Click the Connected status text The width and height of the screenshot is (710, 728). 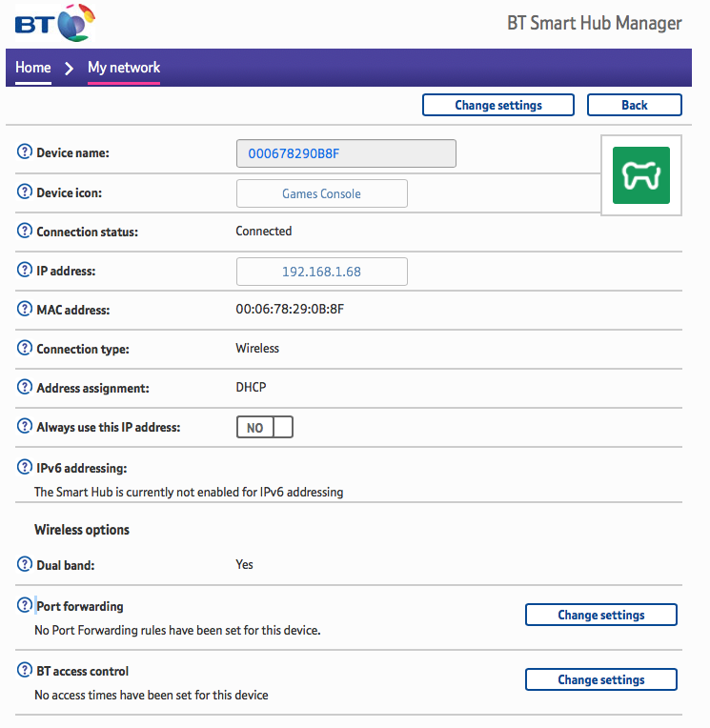point(264,231)
